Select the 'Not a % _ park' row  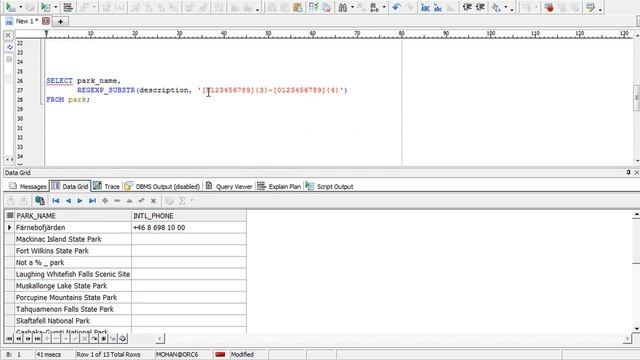point(73,262)
